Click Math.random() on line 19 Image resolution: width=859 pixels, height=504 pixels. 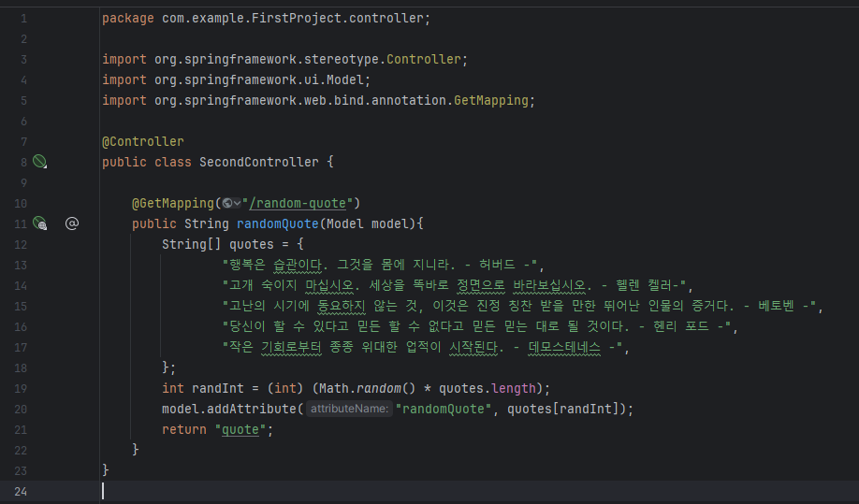click(x=368, y=389)
